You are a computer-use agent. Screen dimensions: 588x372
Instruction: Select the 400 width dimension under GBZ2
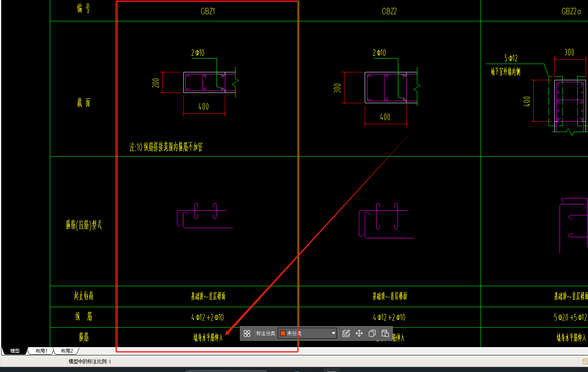(385, 117)
